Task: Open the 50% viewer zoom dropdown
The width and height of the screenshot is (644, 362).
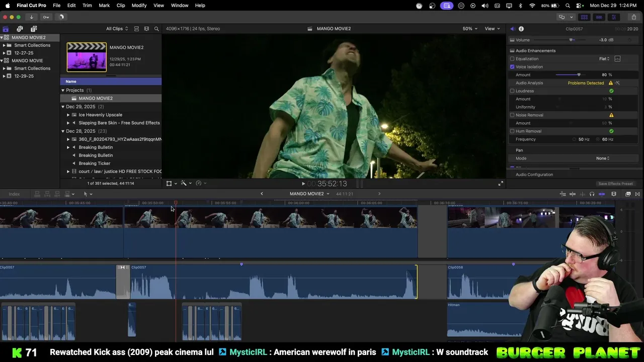Action: click(470, 29)
